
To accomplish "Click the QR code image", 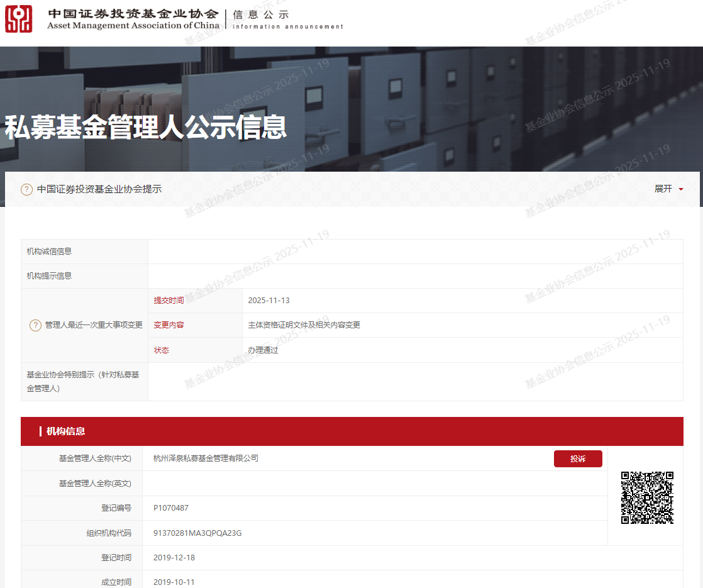I will click(647, 497).
